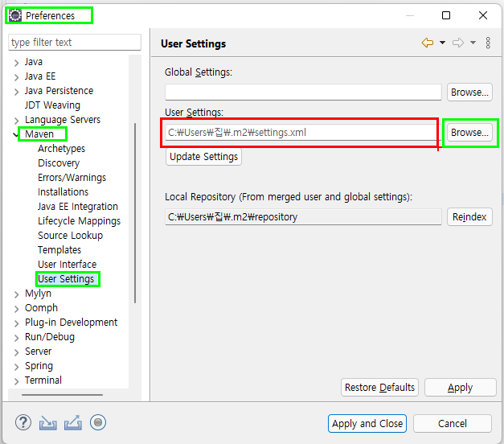Select Java Persistence in the tree

click(x=59, y=91)
